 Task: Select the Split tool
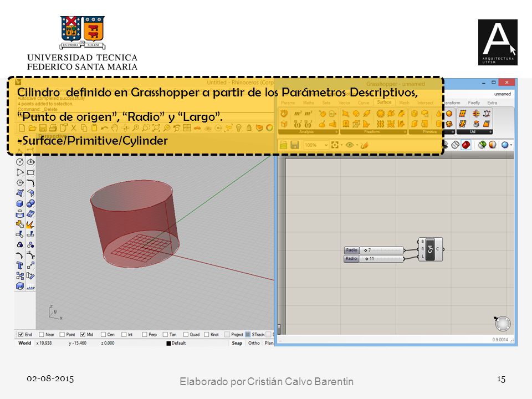[30, 234]
